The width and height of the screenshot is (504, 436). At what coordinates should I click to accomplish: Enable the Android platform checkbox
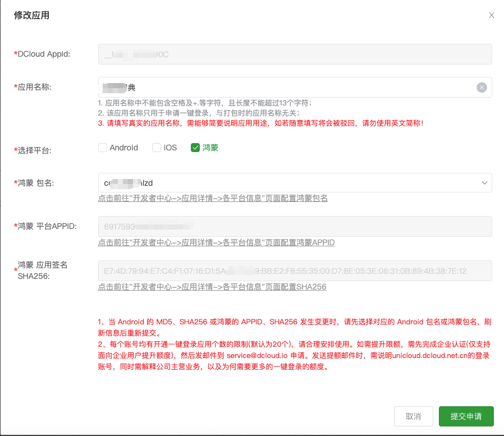pyautogui.click(x=103, y=148)
